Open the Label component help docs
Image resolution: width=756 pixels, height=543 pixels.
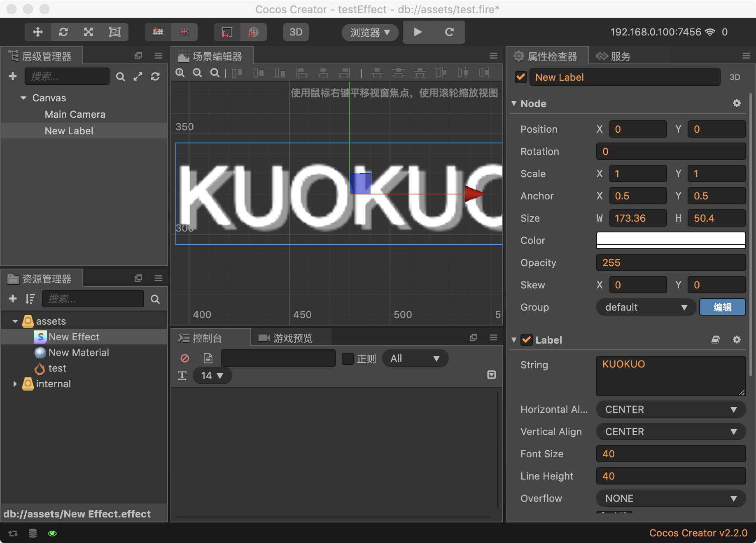tap(716, 339)
